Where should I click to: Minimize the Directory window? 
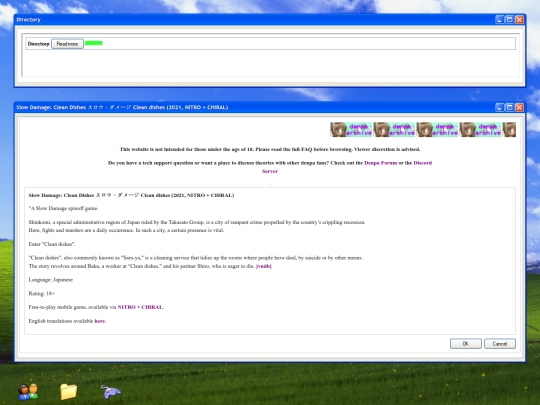(499, 20)
